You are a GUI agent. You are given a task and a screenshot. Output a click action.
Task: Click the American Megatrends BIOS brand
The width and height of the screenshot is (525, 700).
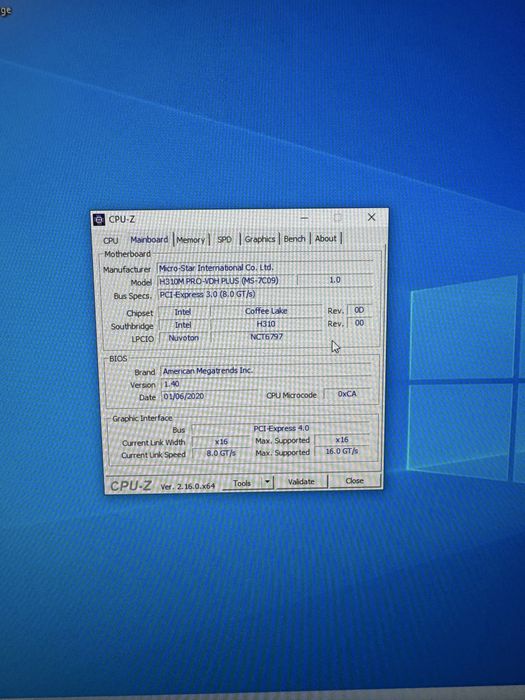pos(266,371)
